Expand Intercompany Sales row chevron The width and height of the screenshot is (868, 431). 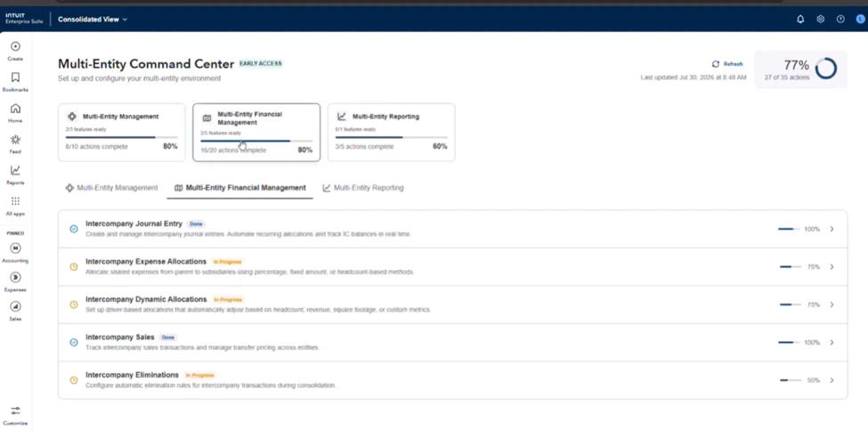point(831,342)
